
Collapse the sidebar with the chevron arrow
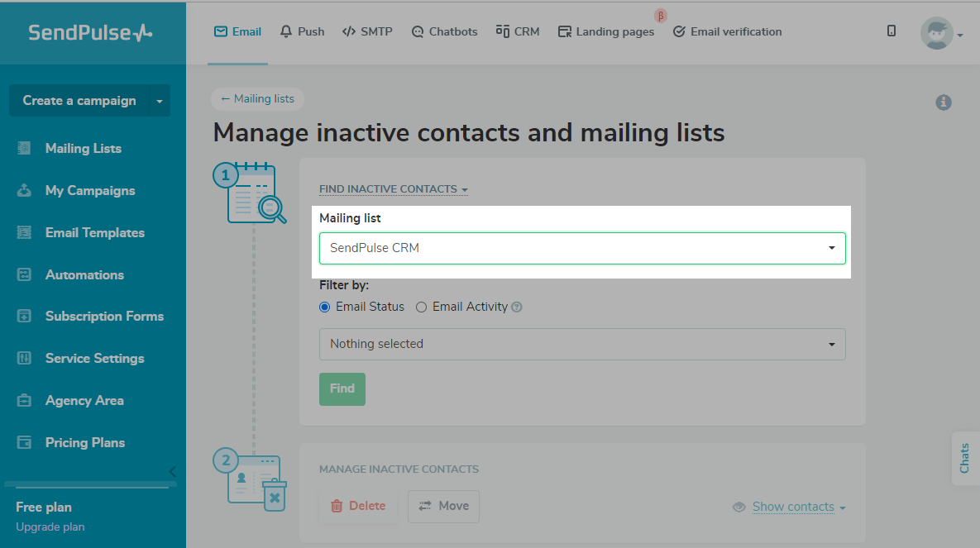pyautogui.click(x=172, y=471)
